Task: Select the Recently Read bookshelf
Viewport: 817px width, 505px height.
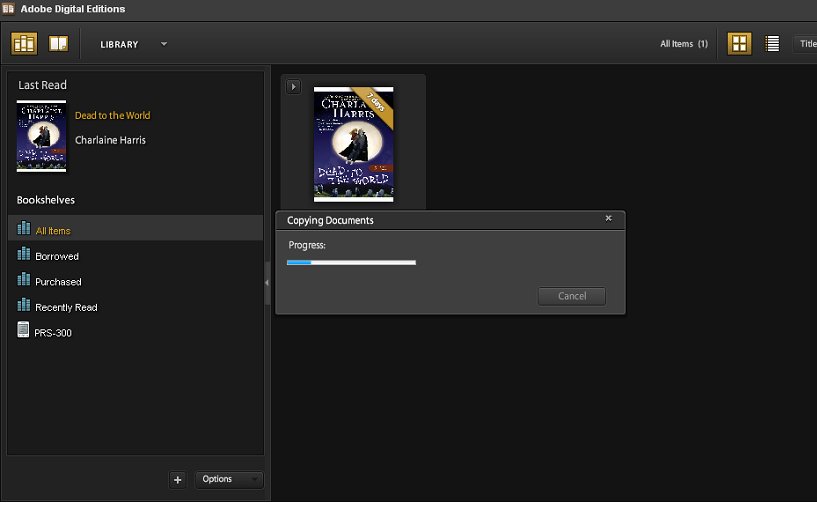Action: (x=135, y=307)
